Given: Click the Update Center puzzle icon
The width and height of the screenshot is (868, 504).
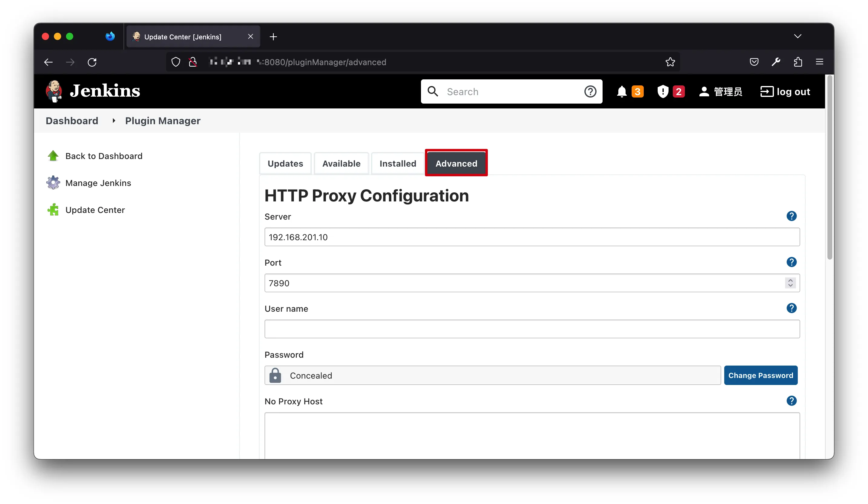Looking at the screenshot, I should (x=53, y=210).
